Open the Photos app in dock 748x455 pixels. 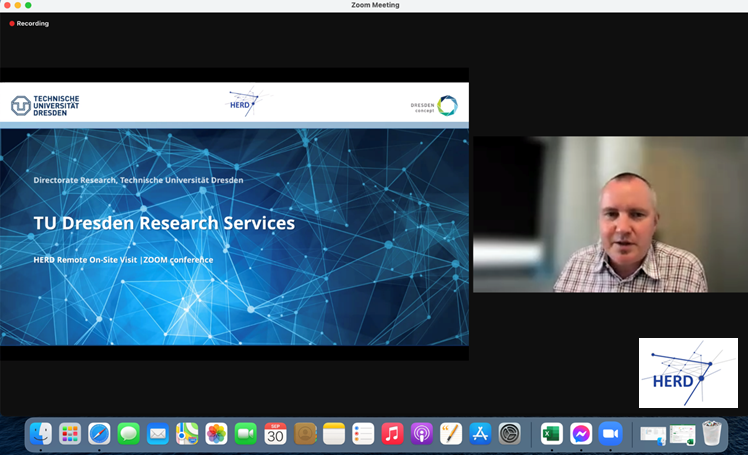point(216,434)
